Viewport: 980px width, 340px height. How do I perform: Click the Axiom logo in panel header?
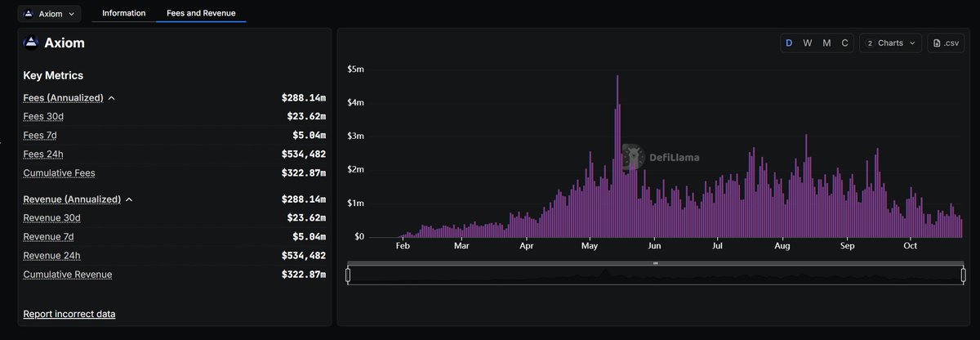click(x=32, y=43)
